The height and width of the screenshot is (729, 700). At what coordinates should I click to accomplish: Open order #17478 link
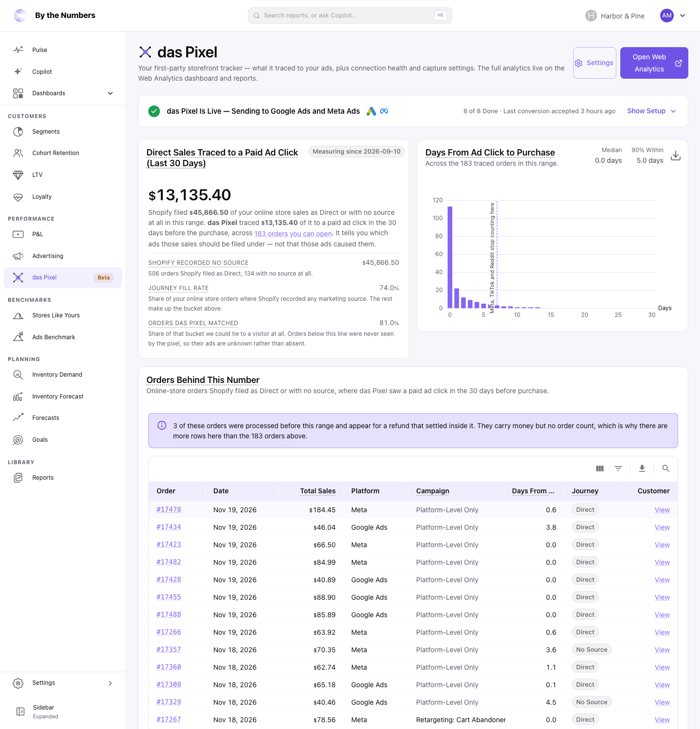(x=169, y=510)
